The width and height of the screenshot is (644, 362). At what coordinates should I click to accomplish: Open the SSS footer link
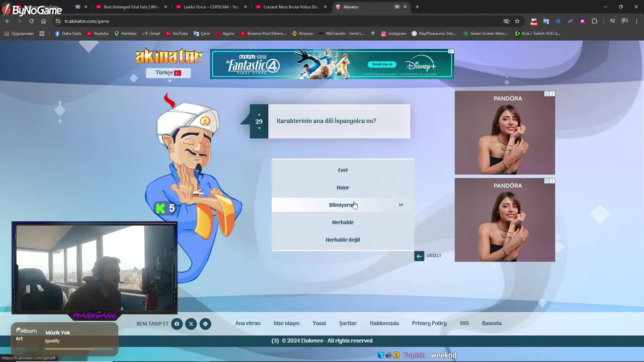click(x=464, y=323)
